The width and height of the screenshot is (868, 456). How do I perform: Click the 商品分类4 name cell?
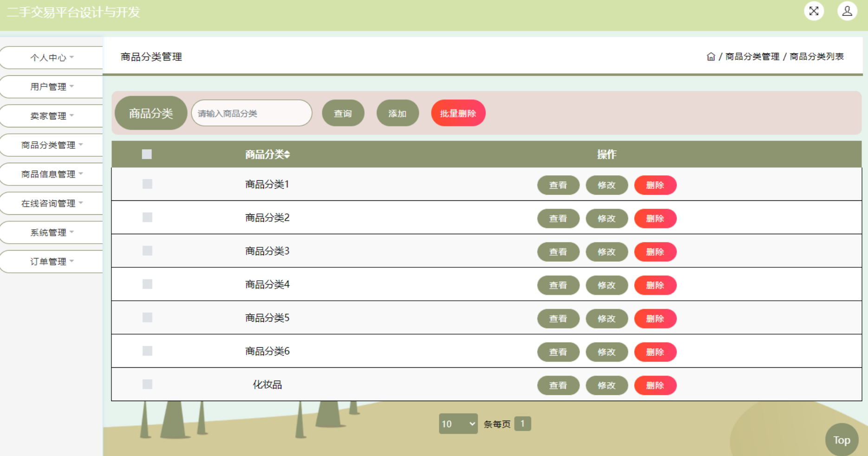267,284
